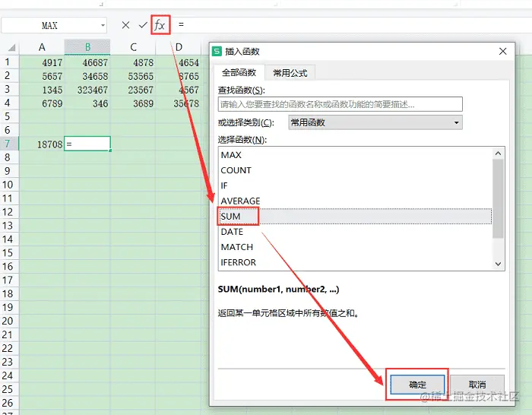The width and height of the screenshot is (532, 415).
Task: Select column D header
Action: 179,47
